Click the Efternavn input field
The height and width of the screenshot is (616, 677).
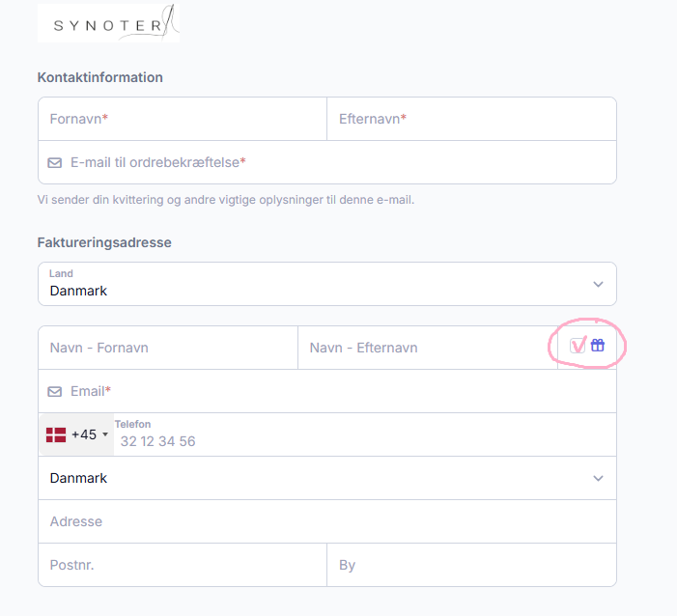pos(471,119)
